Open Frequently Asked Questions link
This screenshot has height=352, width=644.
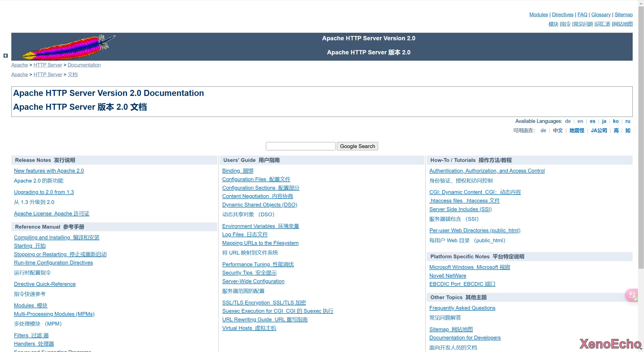coord(462,308)
